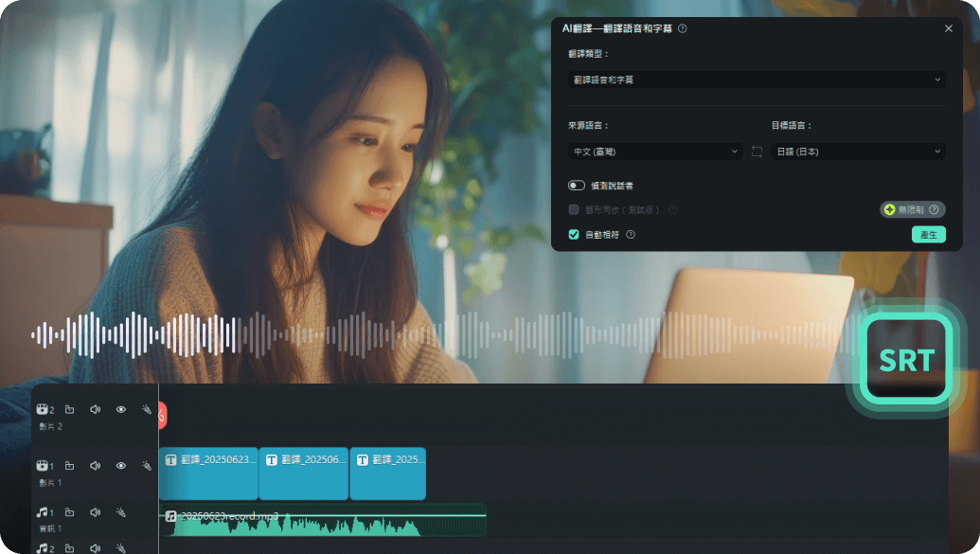Open help icon beside 唇形同步 (測試版)
The image size is (980, 554).
coord(673,210)
